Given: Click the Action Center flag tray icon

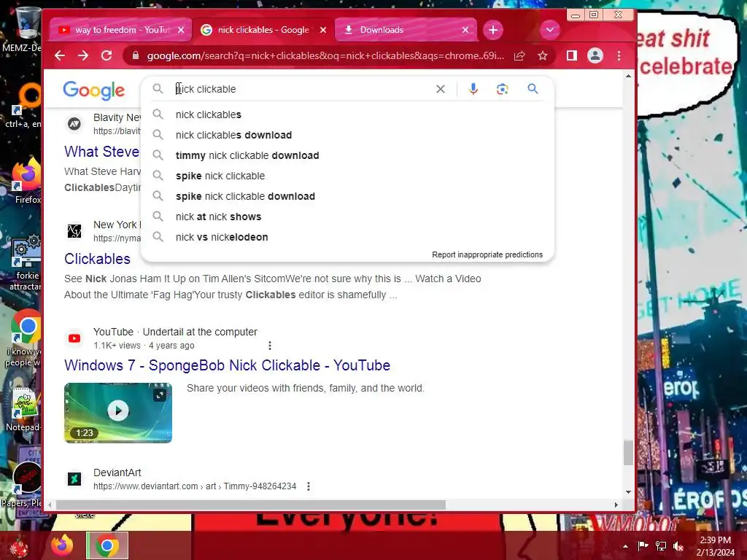Looking at the screenshot, I should pos(643,546).
